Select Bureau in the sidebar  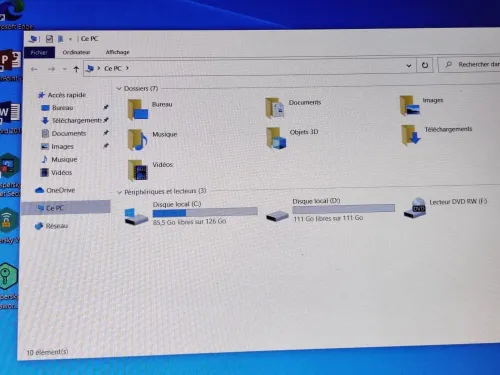tap(62, 108)
